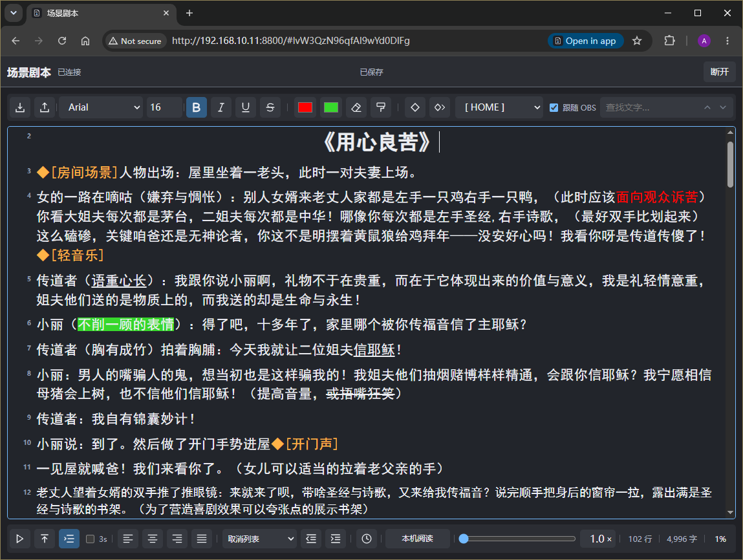Click the jump-to-top arrow icon

coord(45,539)
